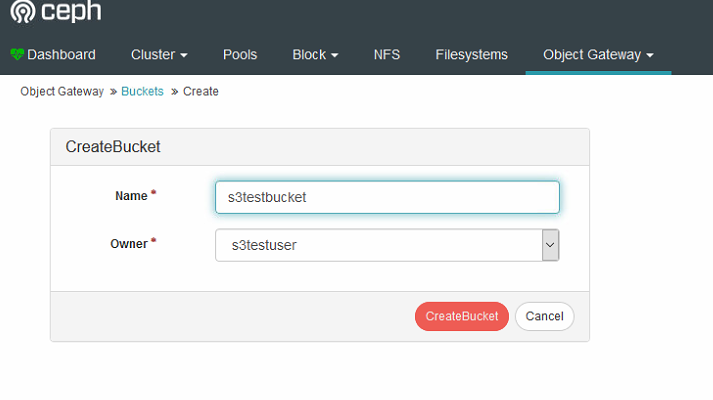Open the Owner select box showing s3testuser
The image size is (713, 400).
tap(387, 245)
